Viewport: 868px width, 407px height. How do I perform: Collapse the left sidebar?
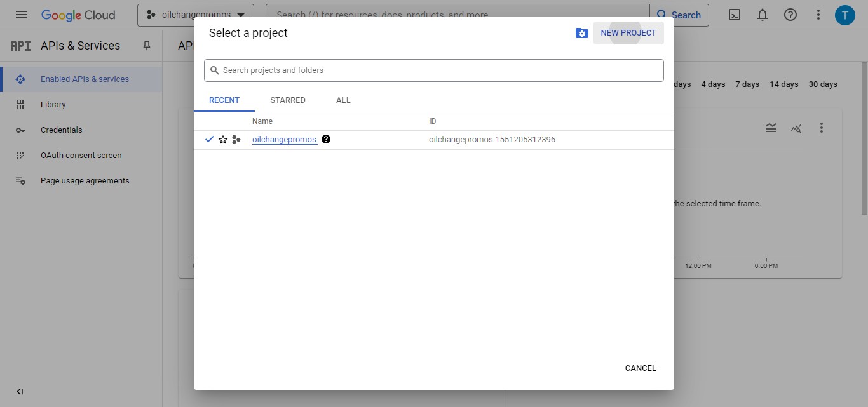pyautogui.click(x=19, y=392)
